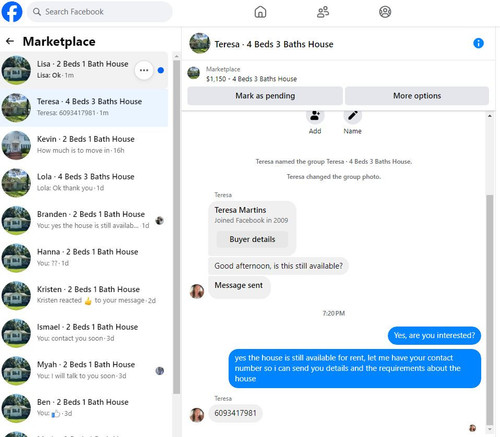The height and width of the screenshot is (437, 500).
Task: Click the Marketplace heading
Action: (59, 42)
